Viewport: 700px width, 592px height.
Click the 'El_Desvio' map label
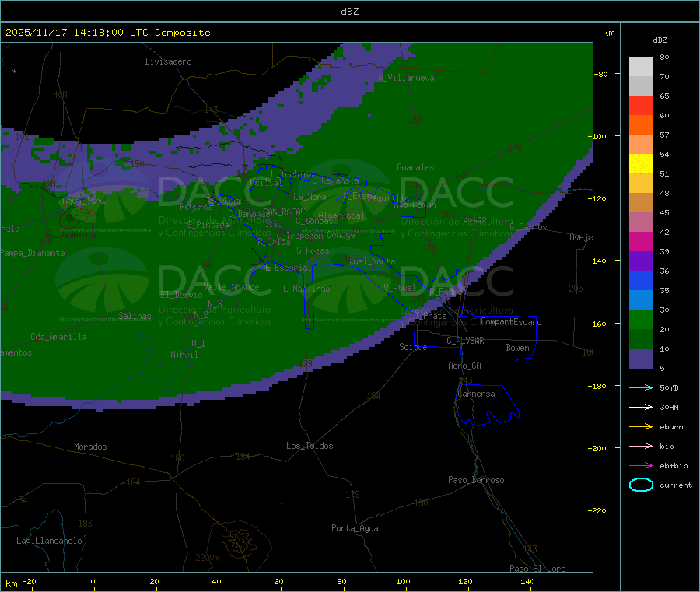click(182, 295)
